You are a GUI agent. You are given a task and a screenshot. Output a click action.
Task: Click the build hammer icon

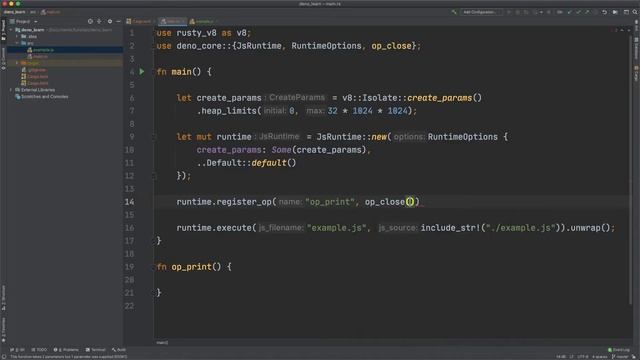454,12
